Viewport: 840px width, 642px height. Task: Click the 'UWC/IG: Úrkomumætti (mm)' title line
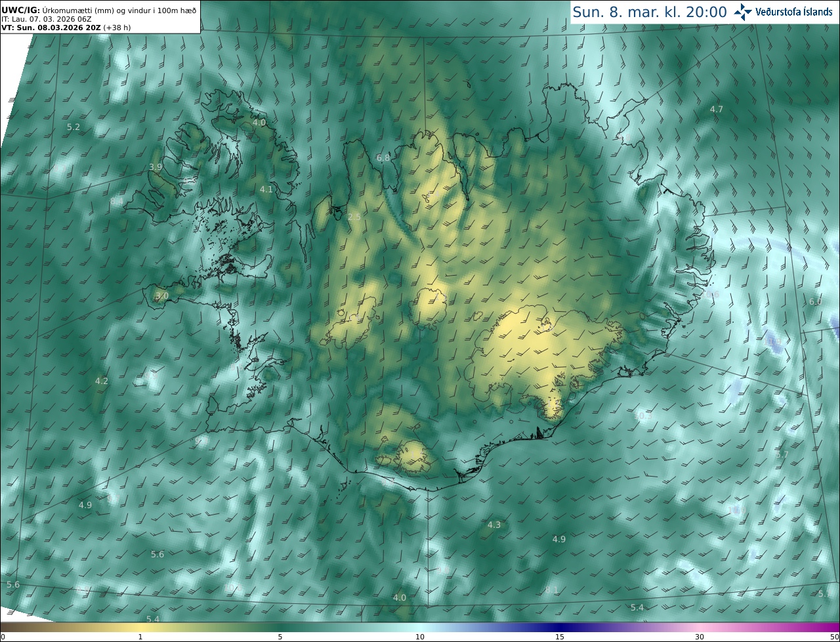[99, 9]
